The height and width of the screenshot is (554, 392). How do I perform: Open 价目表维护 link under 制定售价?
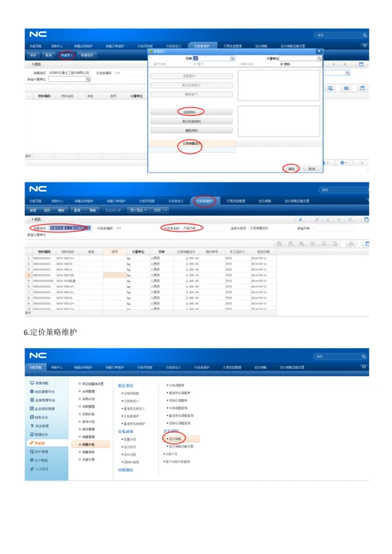132,416
